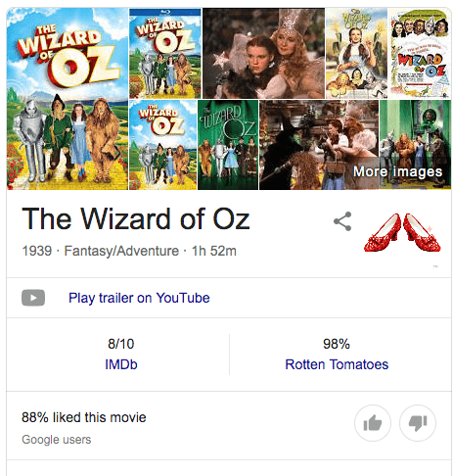
Task: Click the 88% liked this movie text
Action: (84, 417)
